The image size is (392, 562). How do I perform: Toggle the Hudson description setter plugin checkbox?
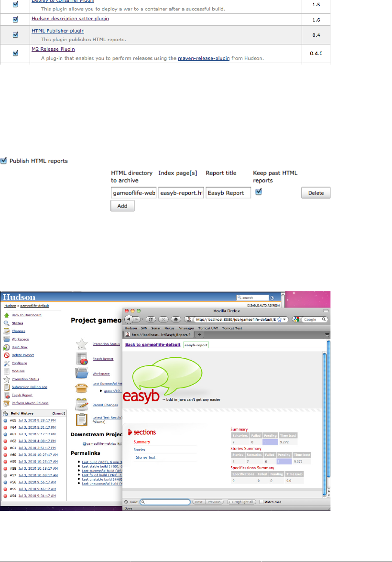(x=15, y=19)
